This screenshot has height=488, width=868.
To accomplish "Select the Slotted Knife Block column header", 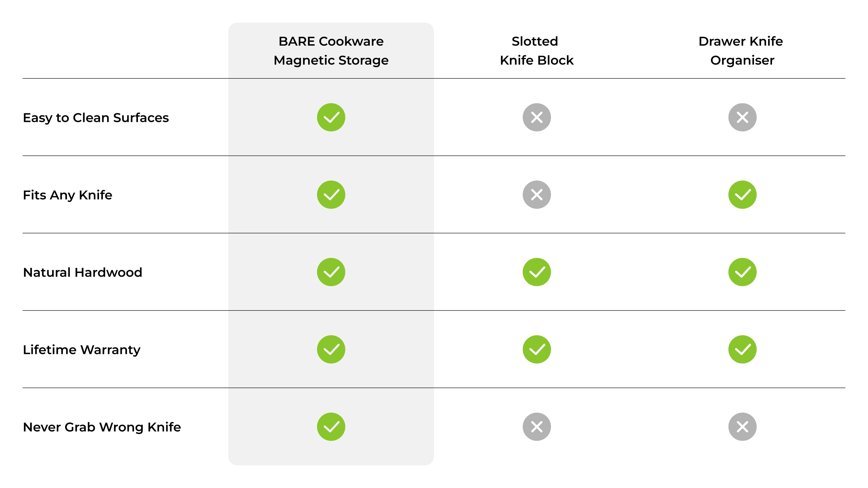I will click(x=536, y=51).
